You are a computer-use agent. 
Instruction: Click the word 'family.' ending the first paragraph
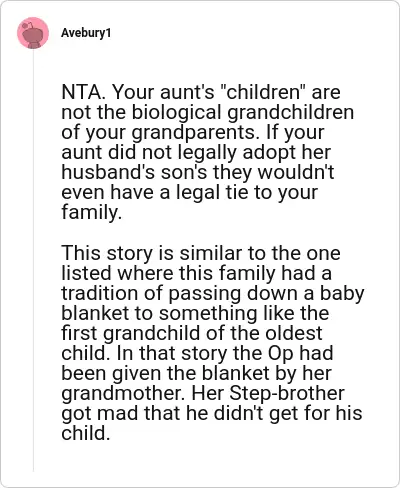click(92, 212)
